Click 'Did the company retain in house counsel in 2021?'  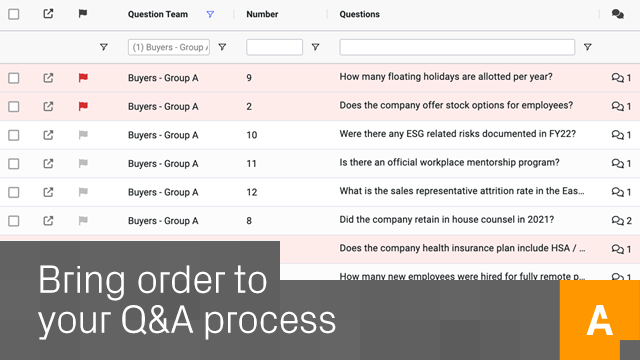pyautogui.click(x=447, y=220)
